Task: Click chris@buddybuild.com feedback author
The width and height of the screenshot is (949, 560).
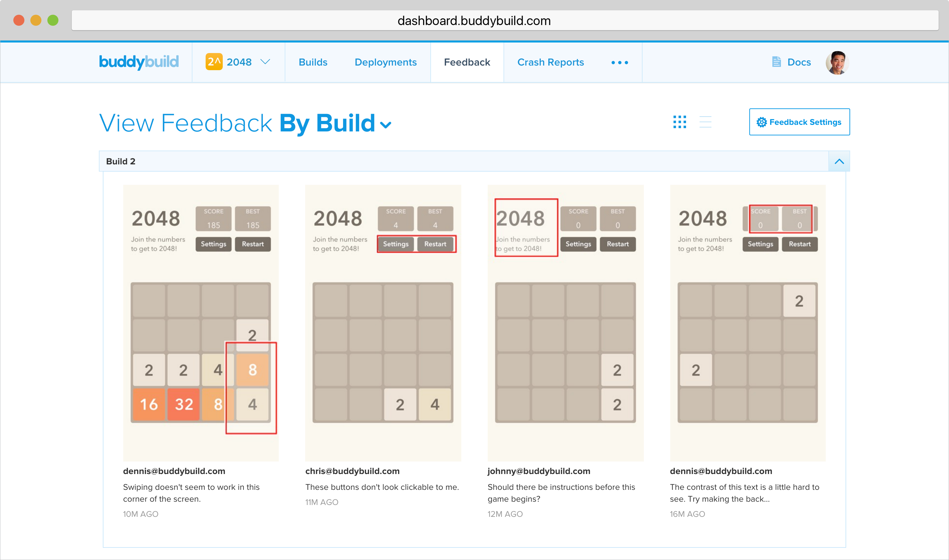Action: [352, 471]
